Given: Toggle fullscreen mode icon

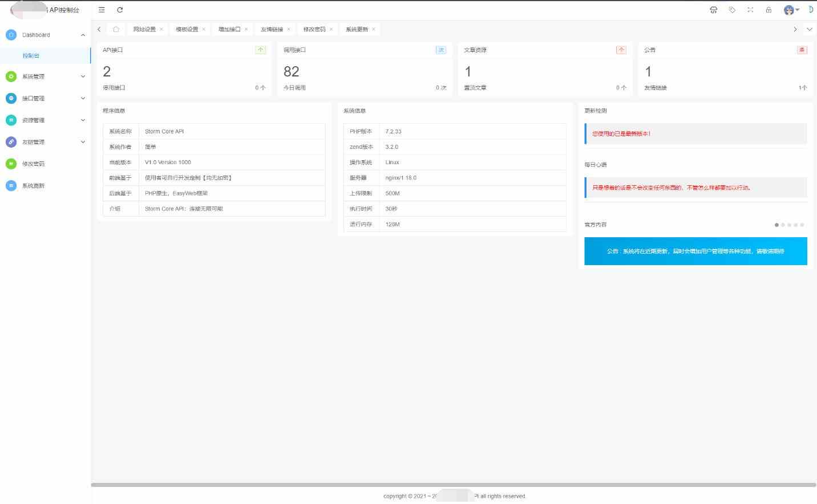Looking at the screenshot, I should [x=750, y=10].
